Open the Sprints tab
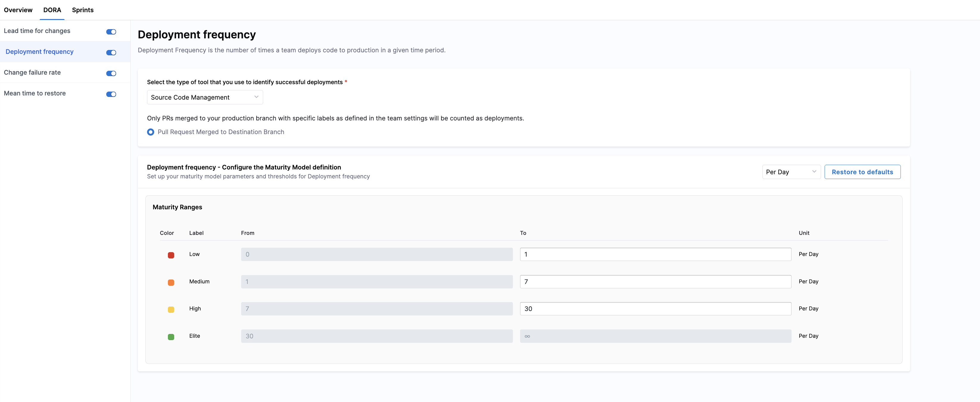980x402 pixels. pos(82,10)
